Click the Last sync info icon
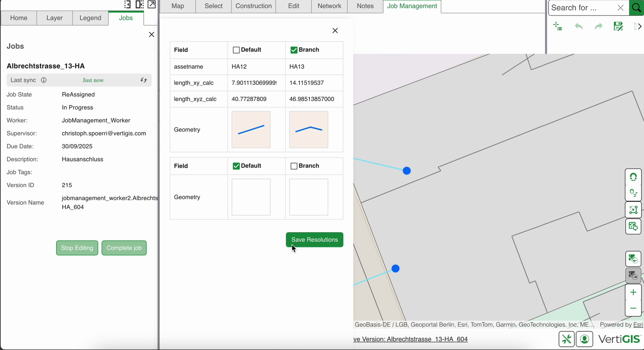644x350 pixels. (x=44, y=80)
